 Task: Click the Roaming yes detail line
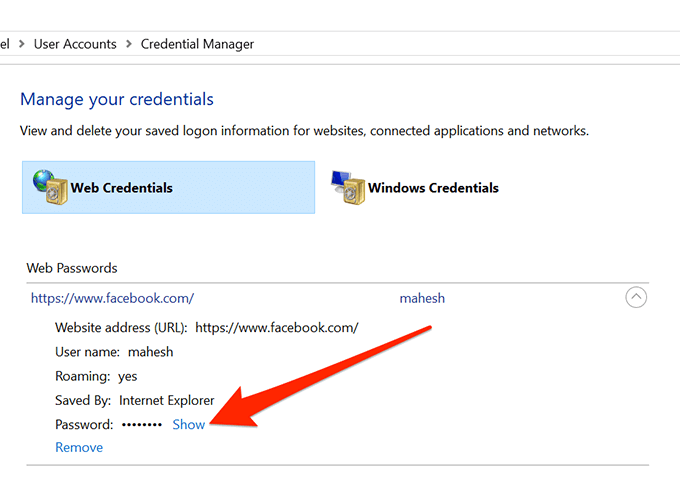[97, 376]
